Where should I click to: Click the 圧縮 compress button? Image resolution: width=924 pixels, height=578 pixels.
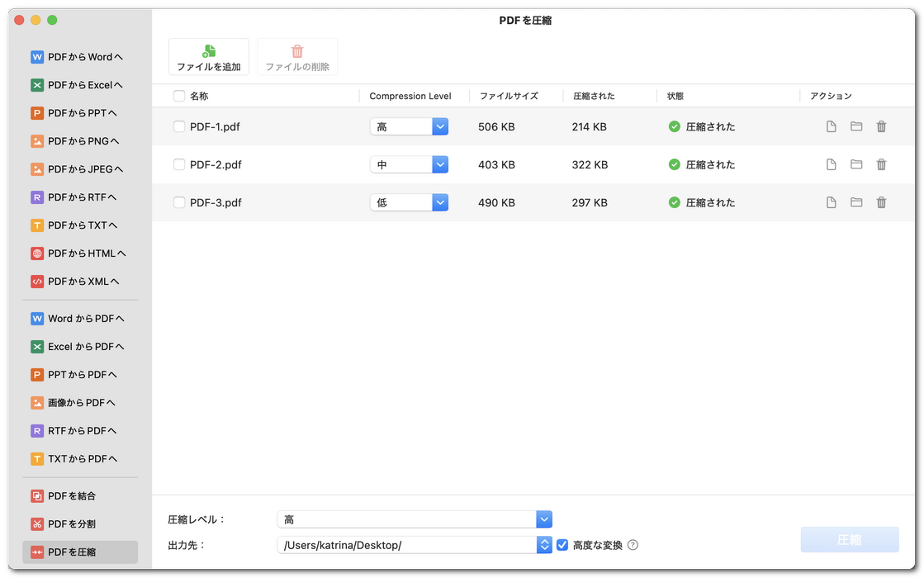[x=850, y=539]
